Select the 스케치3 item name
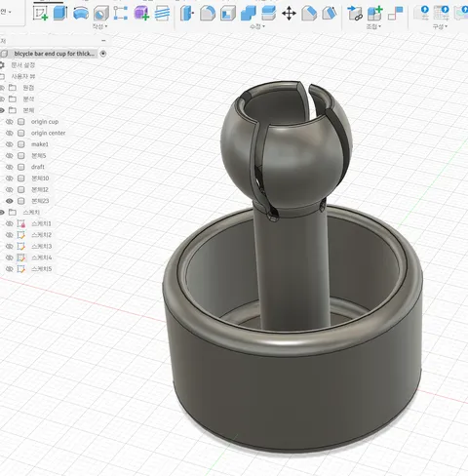This screenshot has height=476, width=468. (41, 246)
